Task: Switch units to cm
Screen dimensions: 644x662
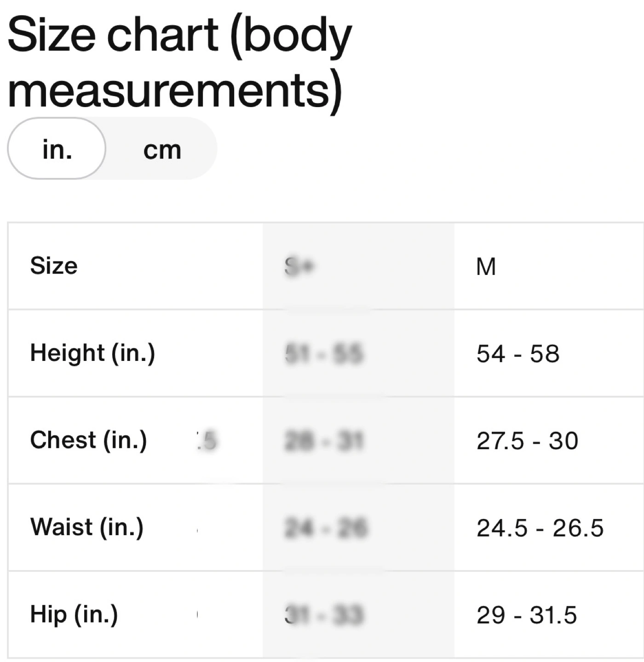Action: coord(162,149)
